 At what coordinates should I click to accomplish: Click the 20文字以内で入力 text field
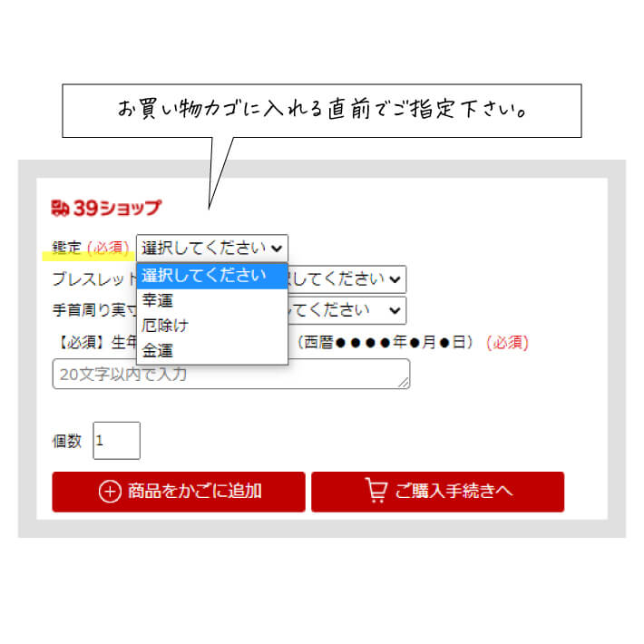point(230,374)
